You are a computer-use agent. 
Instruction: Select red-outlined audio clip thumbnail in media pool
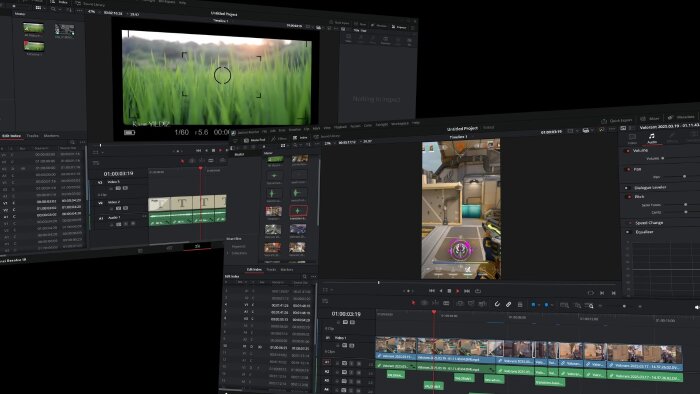[298, 211]
